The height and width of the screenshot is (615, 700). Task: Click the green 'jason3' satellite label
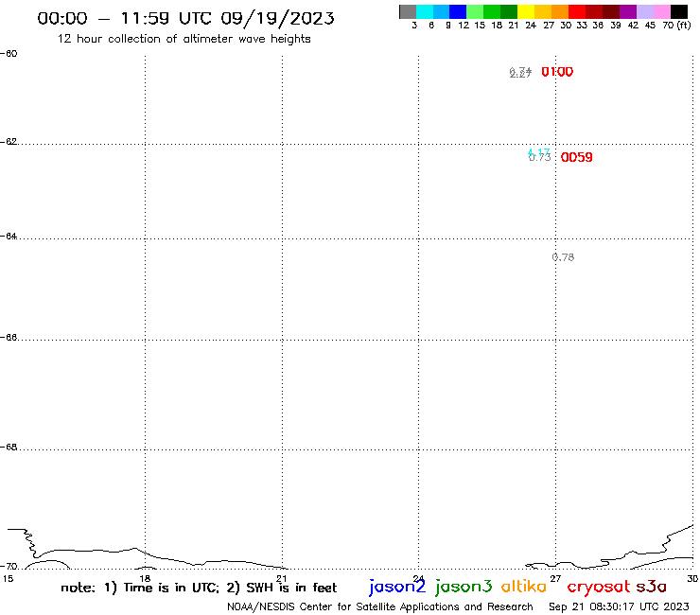[464, 587]
